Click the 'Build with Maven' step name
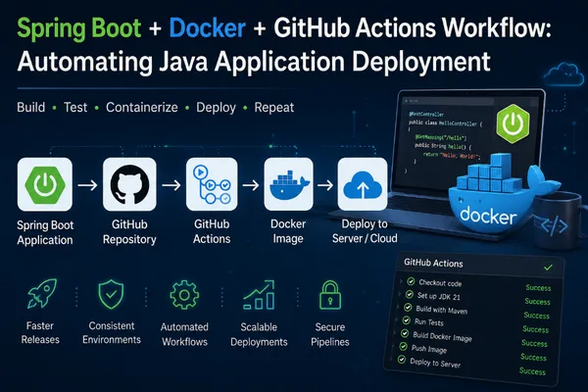588x392 pixels. pyautogui.click(x=441, y=310)
